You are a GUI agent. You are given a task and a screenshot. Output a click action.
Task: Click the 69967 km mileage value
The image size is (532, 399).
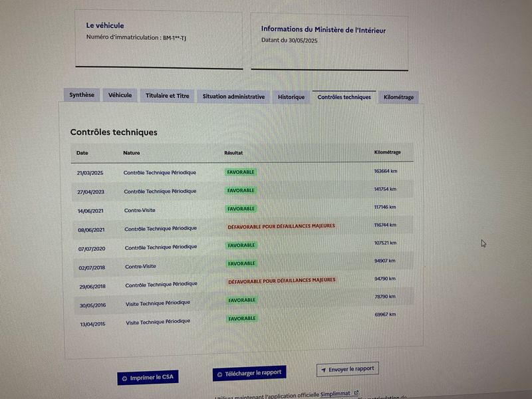(386, 315)
